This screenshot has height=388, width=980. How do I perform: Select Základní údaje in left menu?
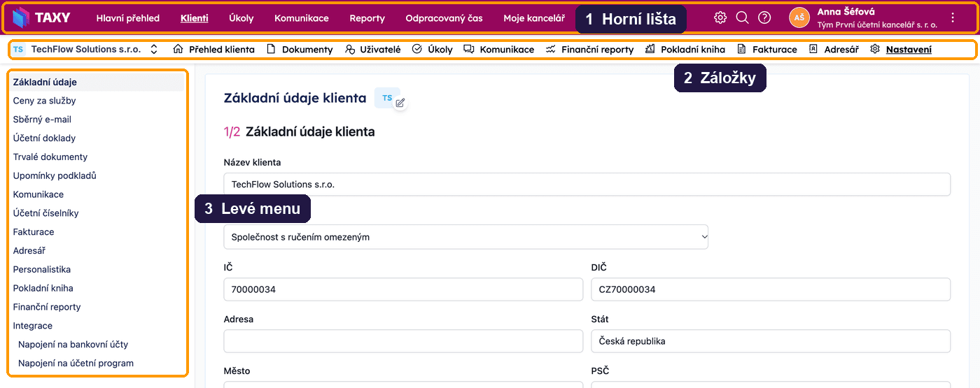97,82
